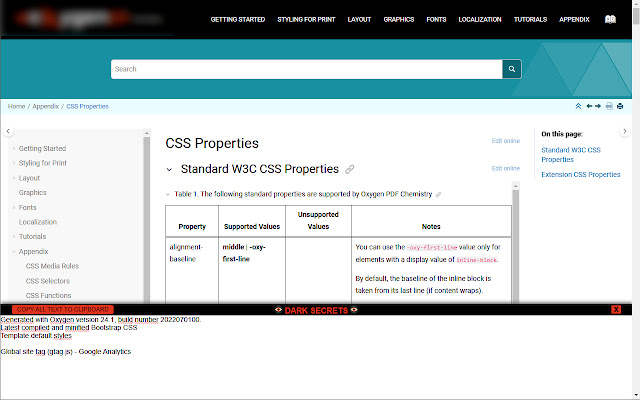Click the -oxy-first-line code text

pos(432,247)
